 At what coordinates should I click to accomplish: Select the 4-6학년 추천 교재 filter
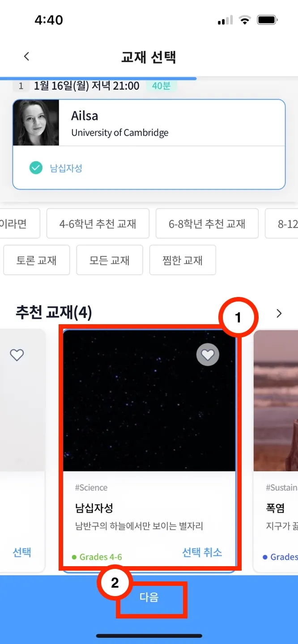coord(98,224)
